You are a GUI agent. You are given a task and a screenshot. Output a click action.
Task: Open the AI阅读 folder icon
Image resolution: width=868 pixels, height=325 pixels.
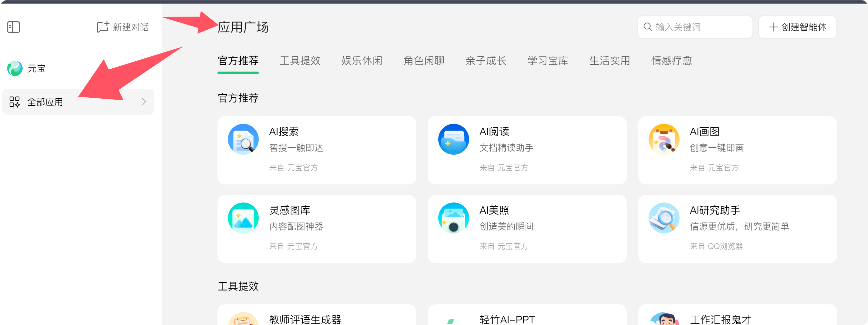[x=453, y=139]
